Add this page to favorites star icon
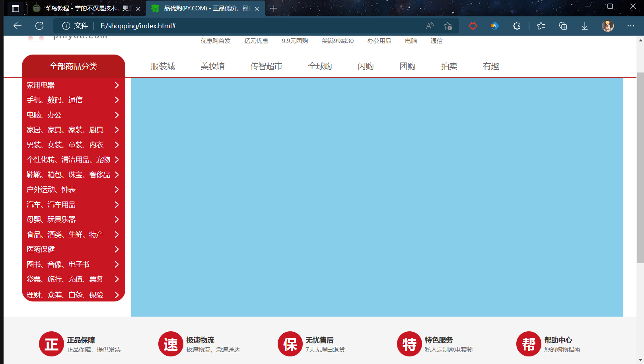The height and width of the screenshot is (364, 644). pos(448,26)
